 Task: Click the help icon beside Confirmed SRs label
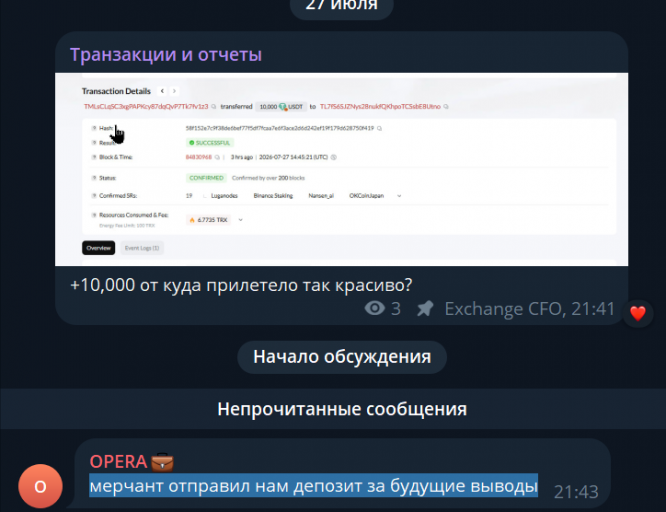coord(94,196)
